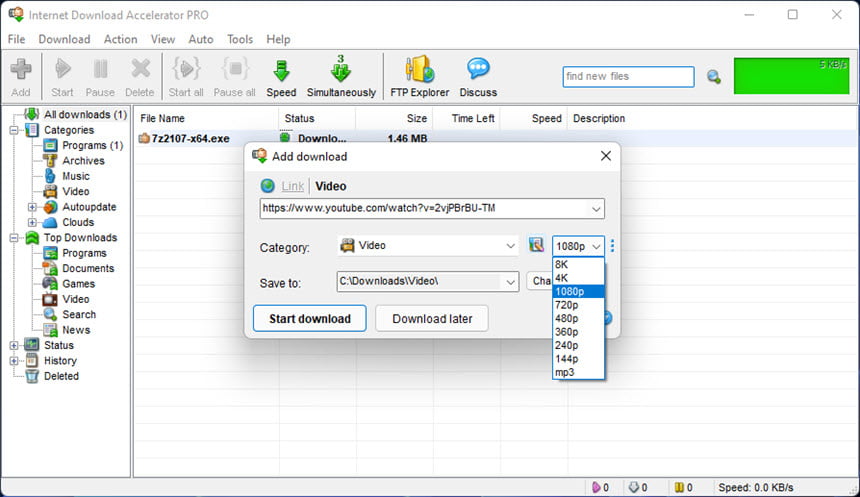860x497 pixels.
Task: Open the Download menu
Action: point(64,39)
